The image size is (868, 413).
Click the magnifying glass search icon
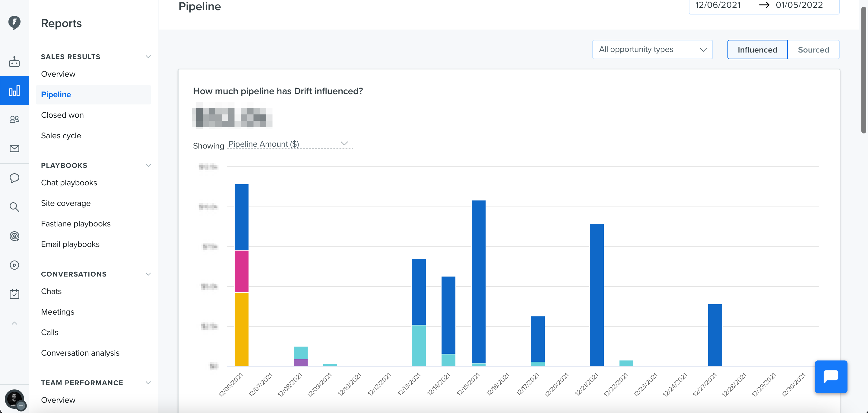coord(14,207)
